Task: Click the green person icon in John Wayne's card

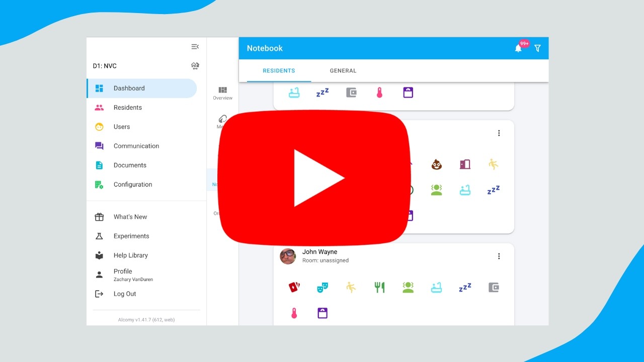Action: pyautogui.click(x=408, y=288)
